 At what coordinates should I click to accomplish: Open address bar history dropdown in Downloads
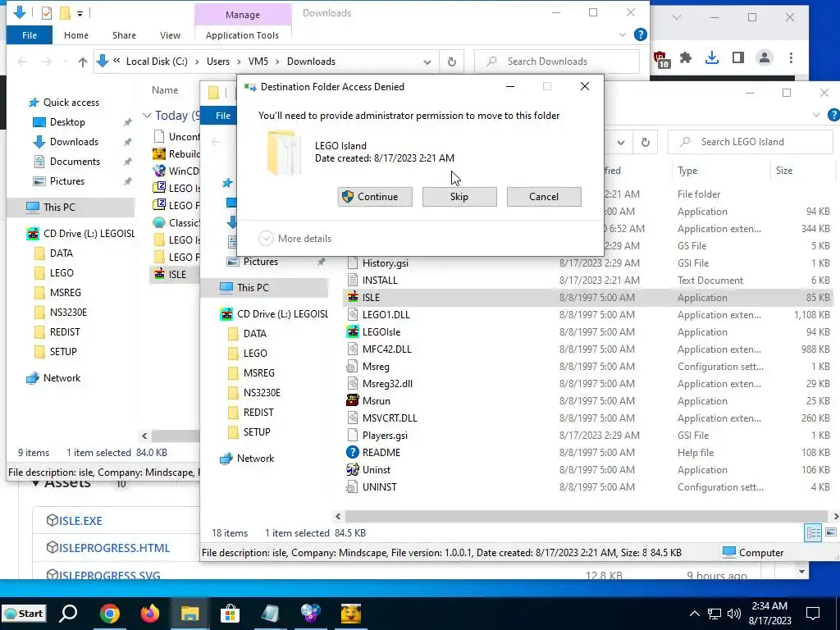click(x=427, y=62)
